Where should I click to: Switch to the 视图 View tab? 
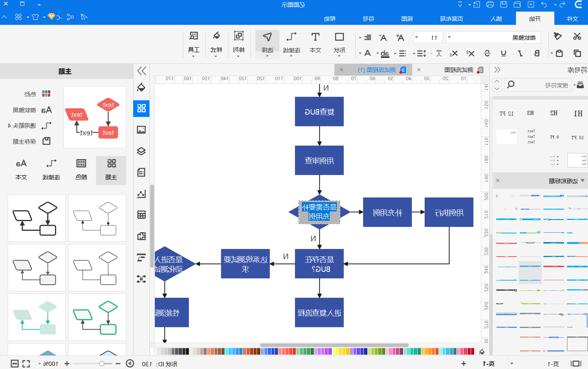[407, 19]
